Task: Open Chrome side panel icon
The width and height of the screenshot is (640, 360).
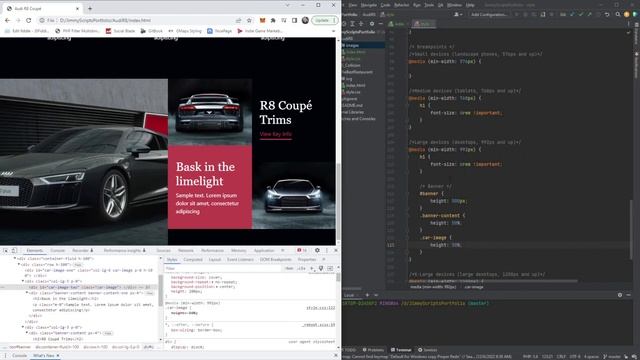Action: click(x=294, y=20)
